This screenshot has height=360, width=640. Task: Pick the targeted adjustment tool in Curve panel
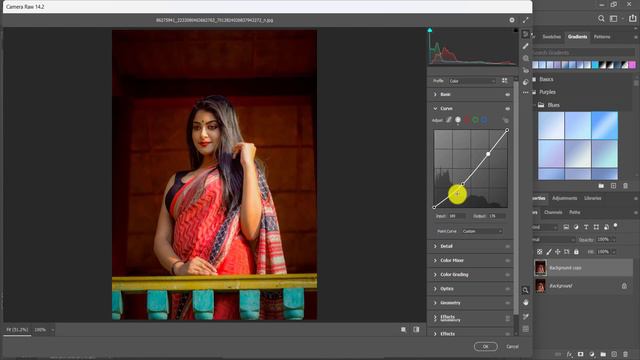tap(505, 120)
